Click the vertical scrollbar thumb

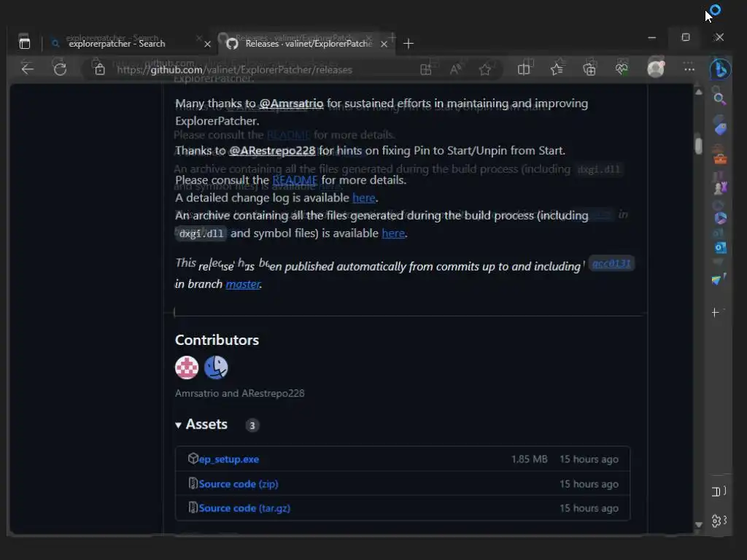[698, 146]
